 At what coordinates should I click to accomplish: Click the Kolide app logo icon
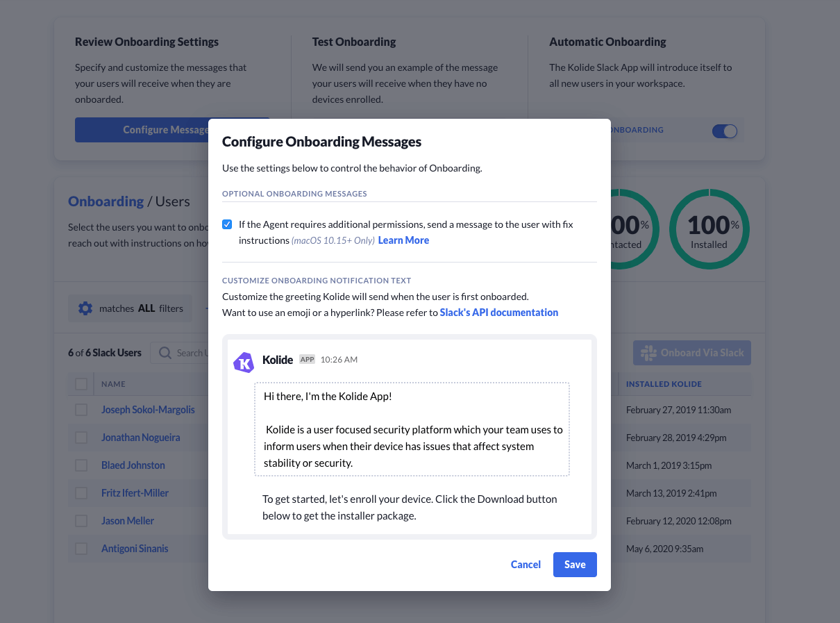[244, 363]
